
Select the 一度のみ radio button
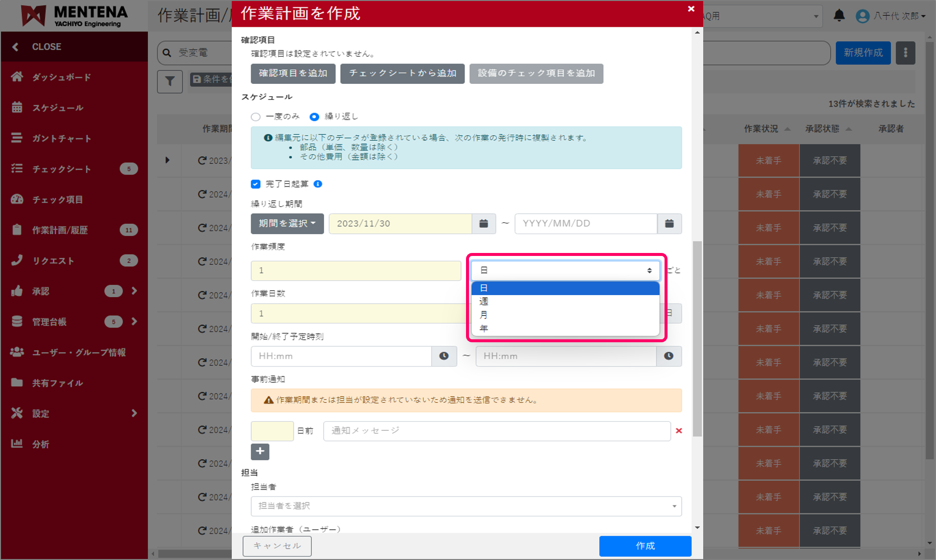[x=255, y=117]
